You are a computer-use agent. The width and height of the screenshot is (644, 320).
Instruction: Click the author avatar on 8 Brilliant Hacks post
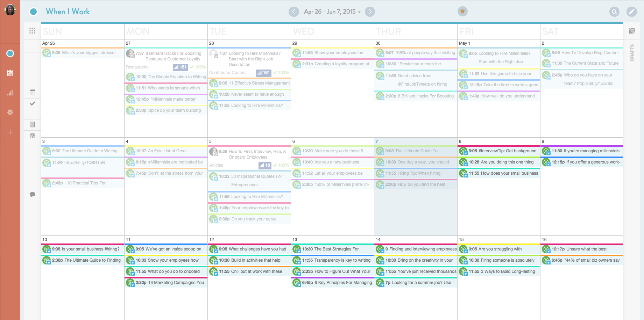(x=130, y=54)
